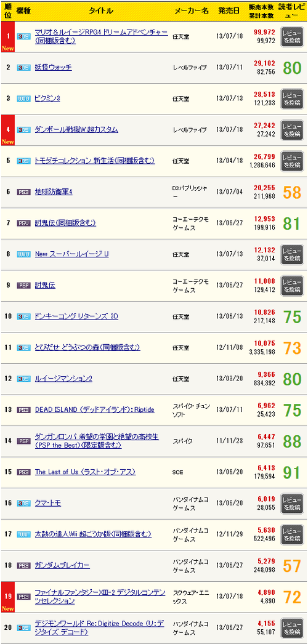Post a review for トモダチコレクション 新生活
Image resolution: width=308 pixels, height=644 pixels.
tap(292, 161)
